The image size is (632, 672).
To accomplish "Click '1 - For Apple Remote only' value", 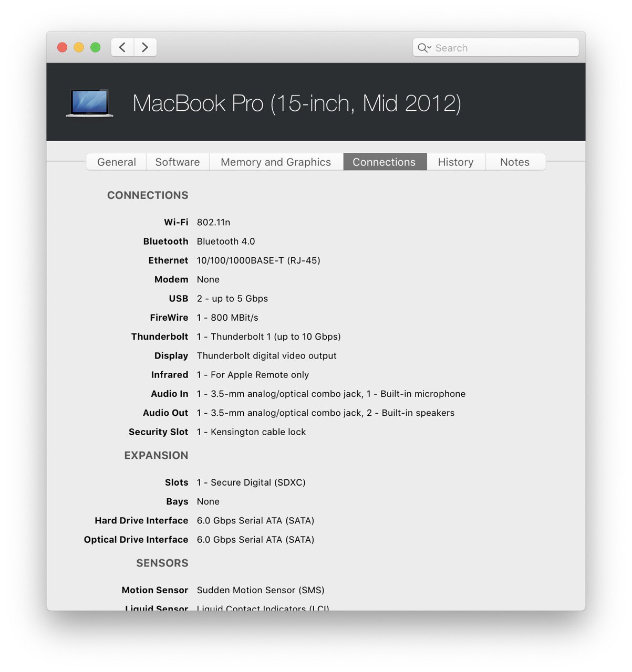I will click(x=253, y=375).
